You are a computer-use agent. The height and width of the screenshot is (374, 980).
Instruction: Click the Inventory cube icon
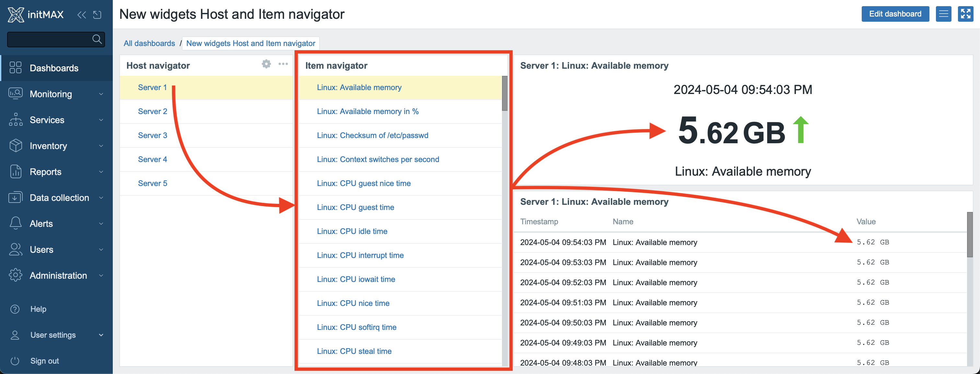pyautogui.click(x=16, y=145)
